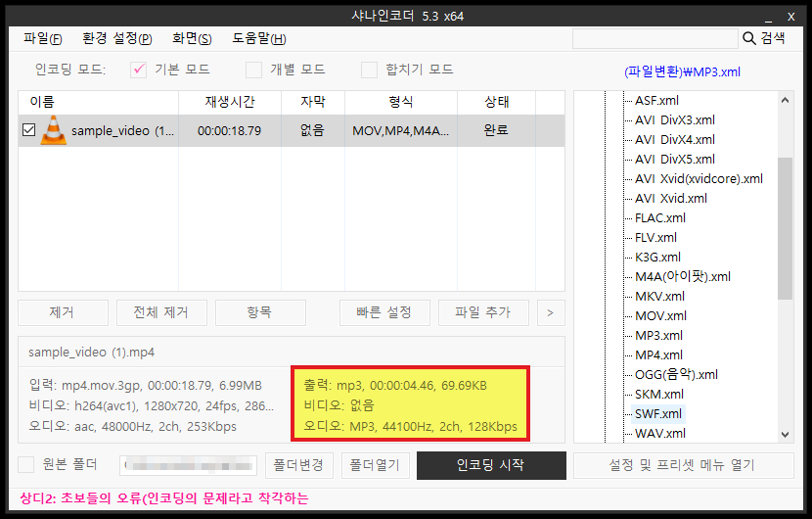Select MKV.xml preset

coord(659,297)
